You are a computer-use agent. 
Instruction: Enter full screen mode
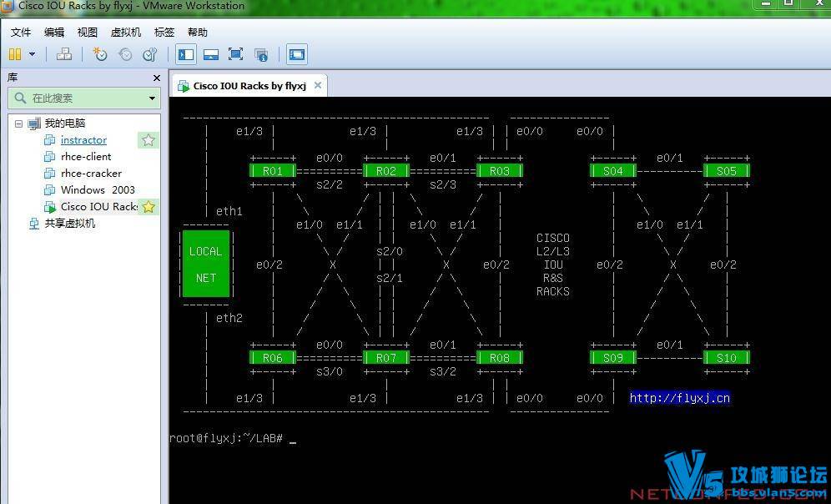click(x=235, y=54)
